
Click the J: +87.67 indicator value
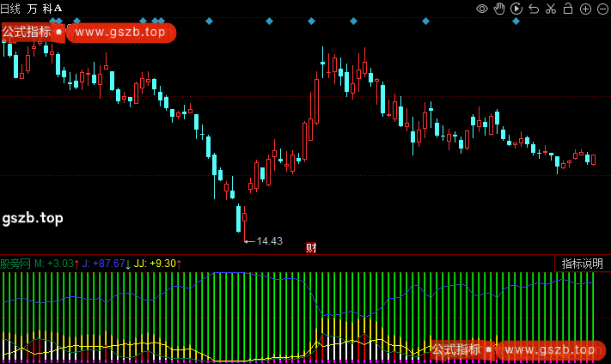[x=103, y=264]
